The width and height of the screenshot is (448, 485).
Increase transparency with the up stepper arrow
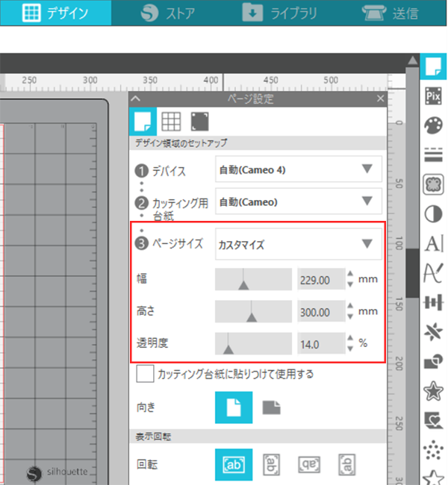[x=350, y=338]
